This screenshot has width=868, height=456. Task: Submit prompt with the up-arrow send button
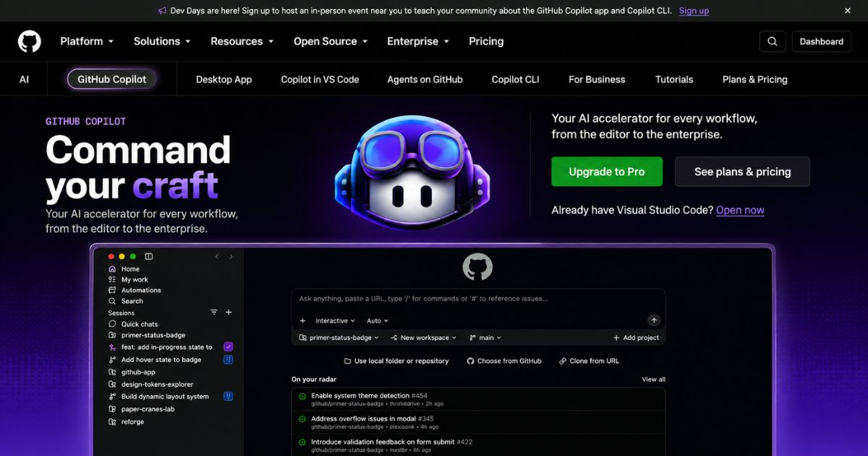[654, 320]
